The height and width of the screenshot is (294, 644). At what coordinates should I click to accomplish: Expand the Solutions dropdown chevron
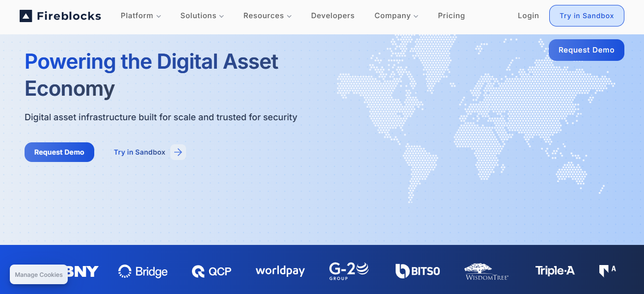(221, 16)
